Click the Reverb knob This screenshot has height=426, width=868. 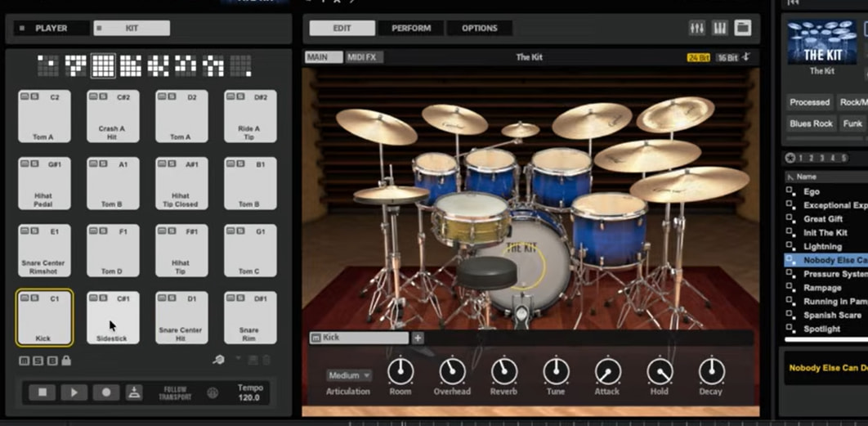pos(504,372)
